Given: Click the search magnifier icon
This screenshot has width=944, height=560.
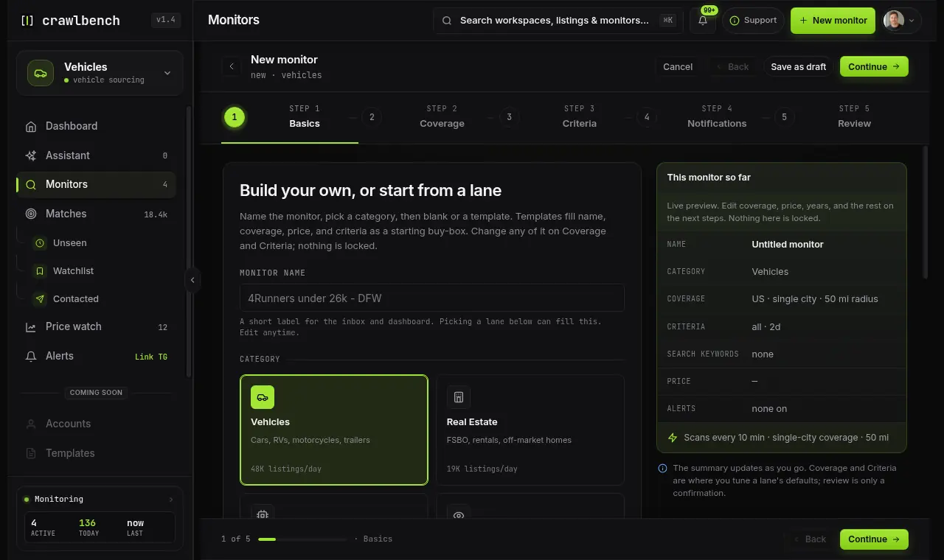Looking at the screenshot, I should point(447,21).
